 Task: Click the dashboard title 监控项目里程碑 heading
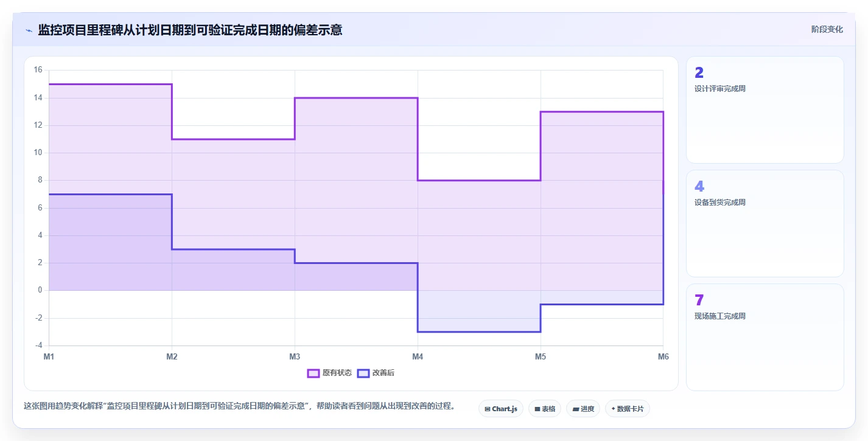[190, 30]
